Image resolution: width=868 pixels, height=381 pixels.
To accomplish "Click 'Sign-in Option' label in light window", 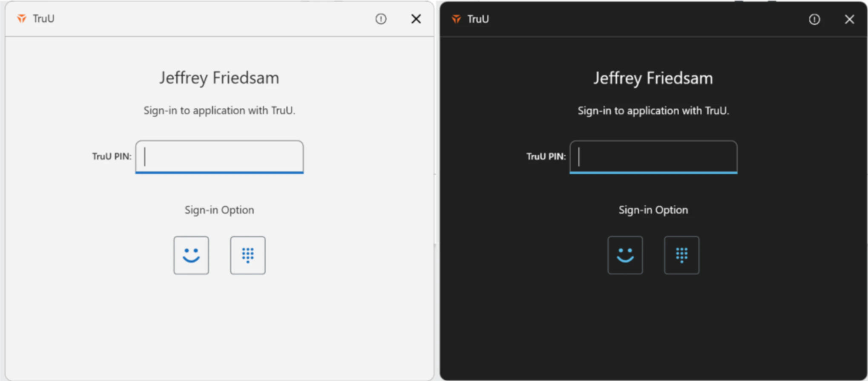I will click(219, 210).
